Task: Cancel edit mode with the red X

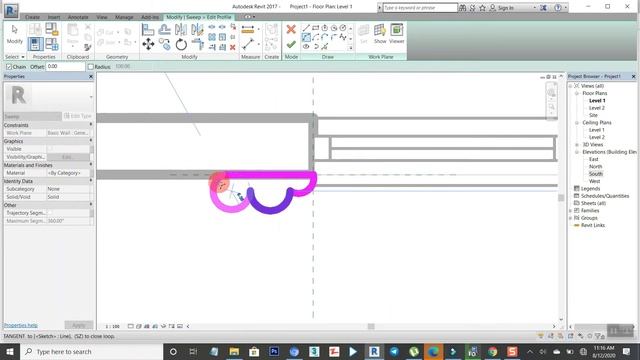Action: pyautogui.click(x=291, y=29)
